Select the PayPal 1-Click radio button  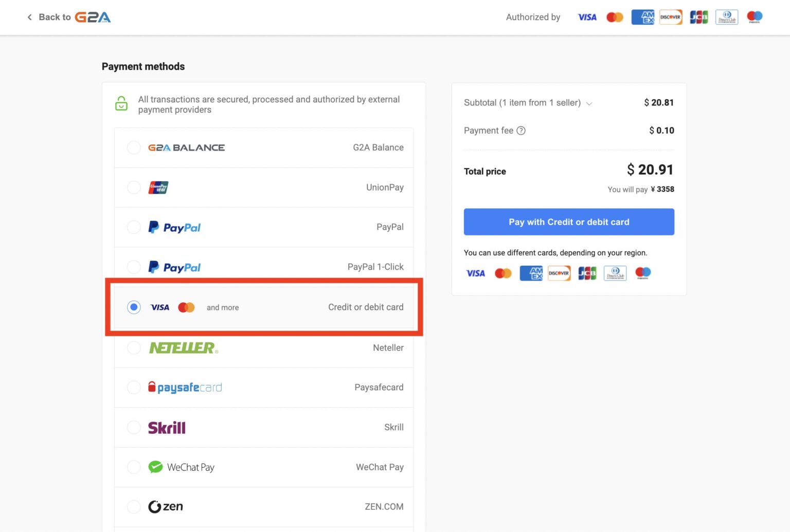point(134,267)
